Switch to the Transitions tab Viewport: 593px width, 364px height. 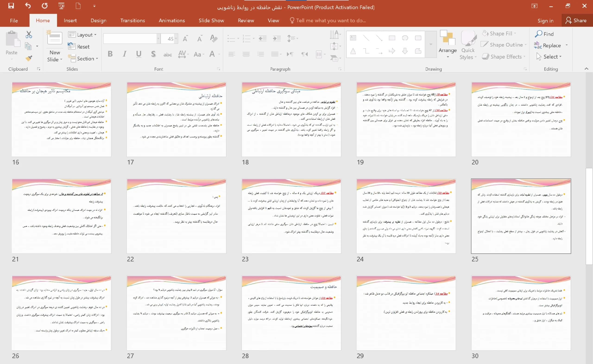(133, 20)
